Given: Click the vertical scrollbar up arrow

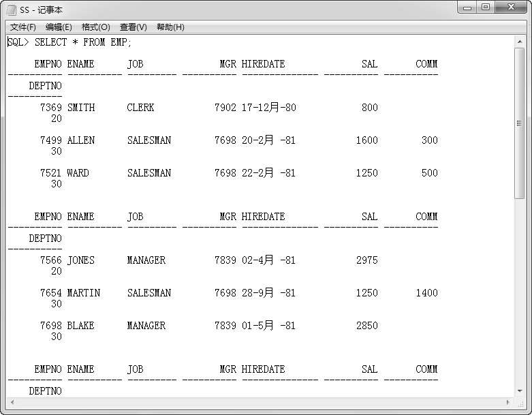Looking at the screenshot, I should coord(519,42).
